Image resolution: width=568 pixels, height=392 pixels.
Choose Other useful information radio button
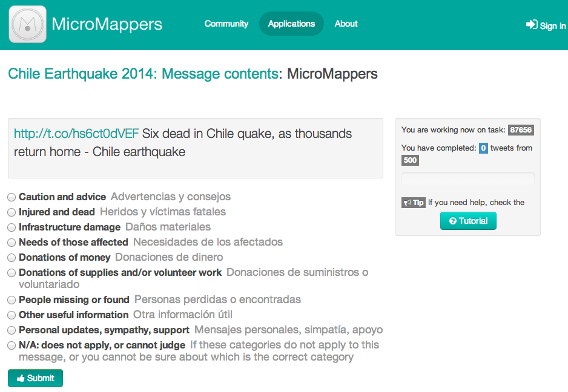[12, 315]
